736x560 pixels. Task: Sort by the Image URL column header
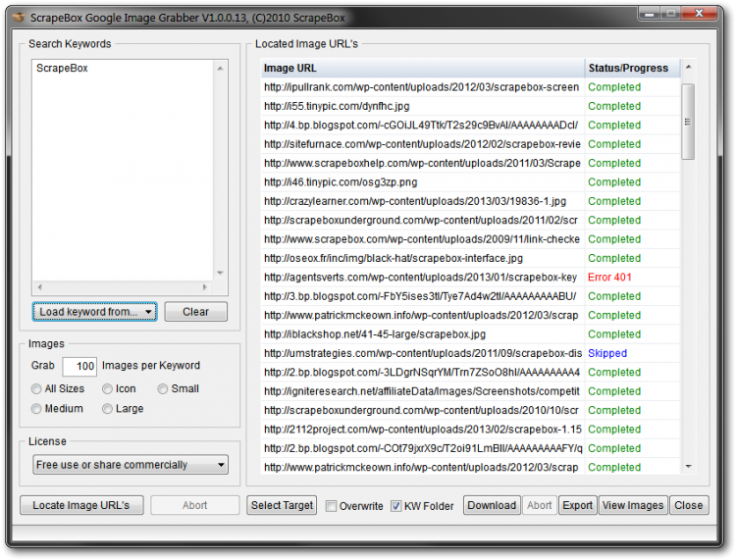coord(422,69)
